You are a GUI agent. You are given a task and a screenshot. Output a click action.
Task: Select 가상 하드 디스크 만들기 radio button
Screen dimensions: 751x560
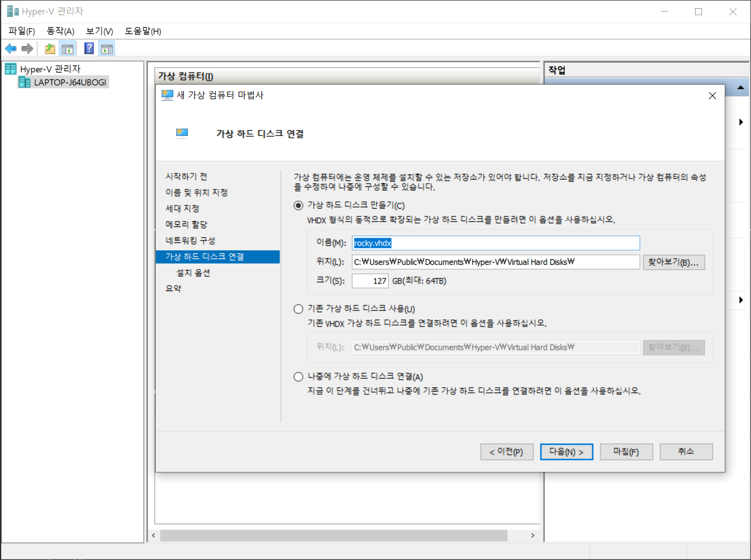(298, 205)
